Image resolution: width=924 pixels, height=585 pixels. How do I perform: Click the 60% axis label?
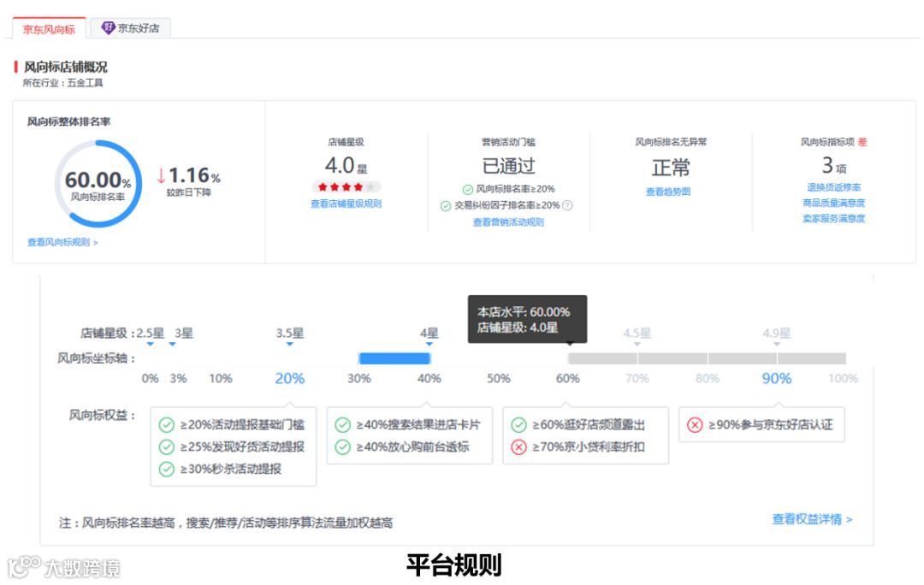point(568,378)
